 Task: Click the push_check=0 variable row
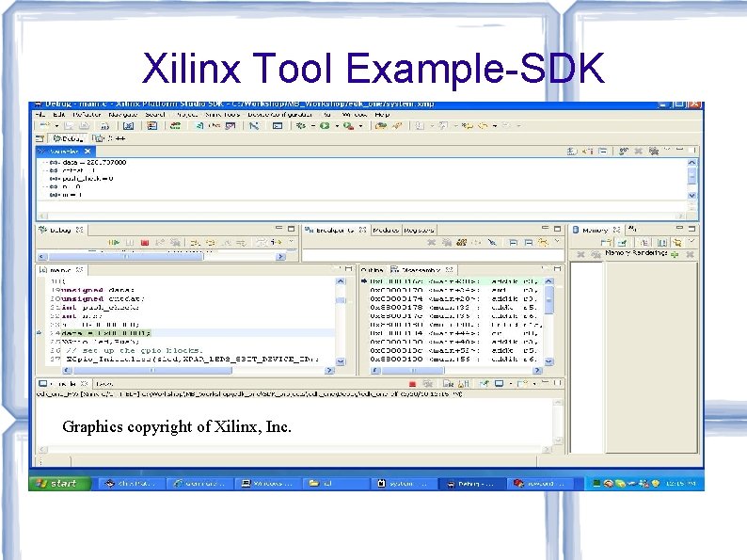(82, 179)
